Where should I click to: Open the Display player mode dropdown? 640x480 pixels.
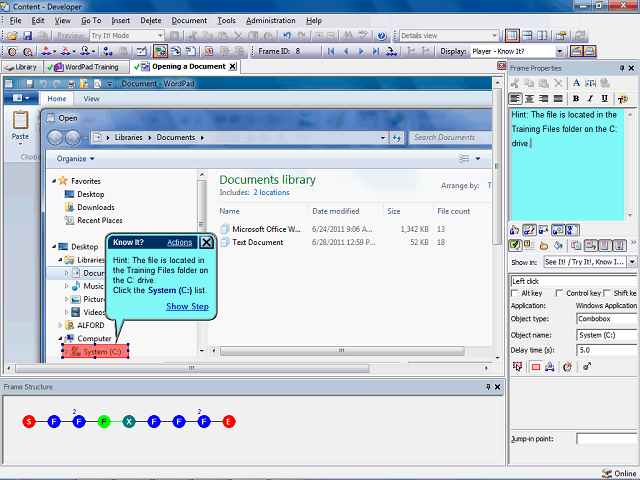(x=559, y=51)
